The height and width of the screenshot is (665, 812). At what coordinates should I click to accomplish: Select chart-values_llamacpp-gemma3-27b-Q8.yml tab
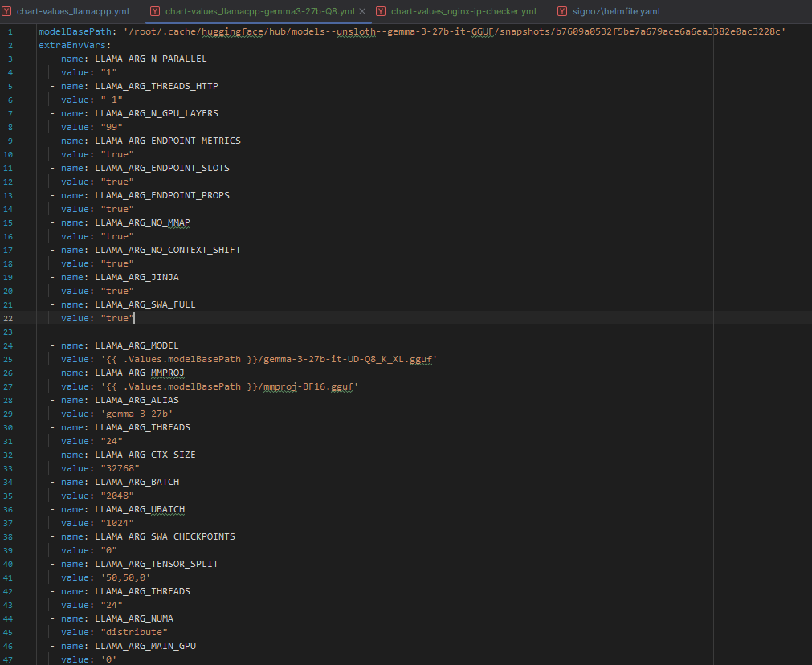tap(260, 11)
